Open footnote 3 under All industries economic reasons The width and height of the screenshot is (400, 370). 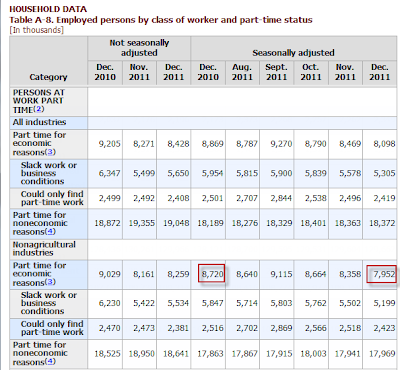[x=50, y=152]
